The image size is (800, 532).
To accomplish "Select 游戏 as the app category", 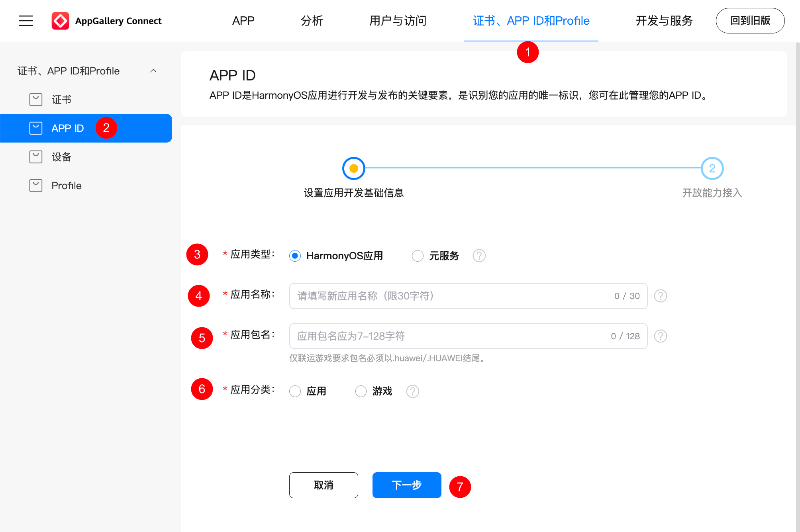I will (361, 391).
